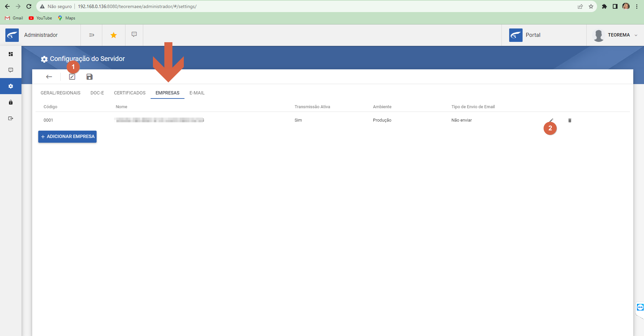Click the address bar URL

click(137, 6)
